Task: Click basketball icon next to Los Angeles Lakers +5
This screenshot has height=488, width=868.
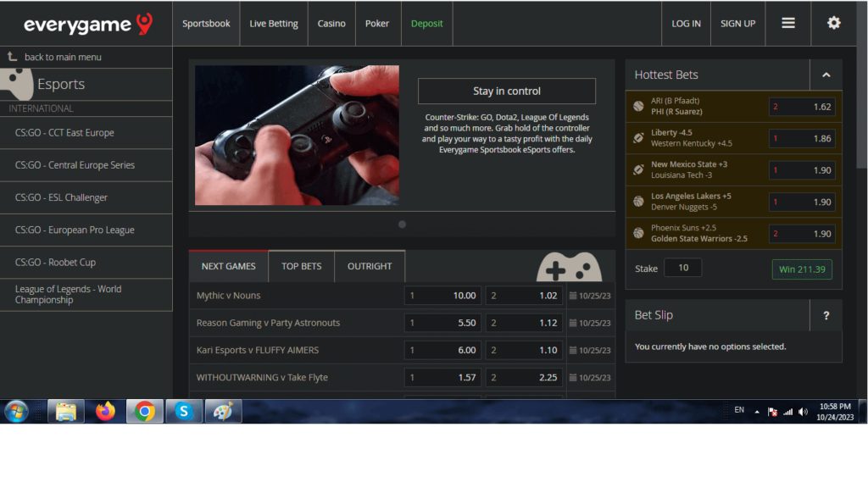Action: pyautogui.click(x=638, y=202)
